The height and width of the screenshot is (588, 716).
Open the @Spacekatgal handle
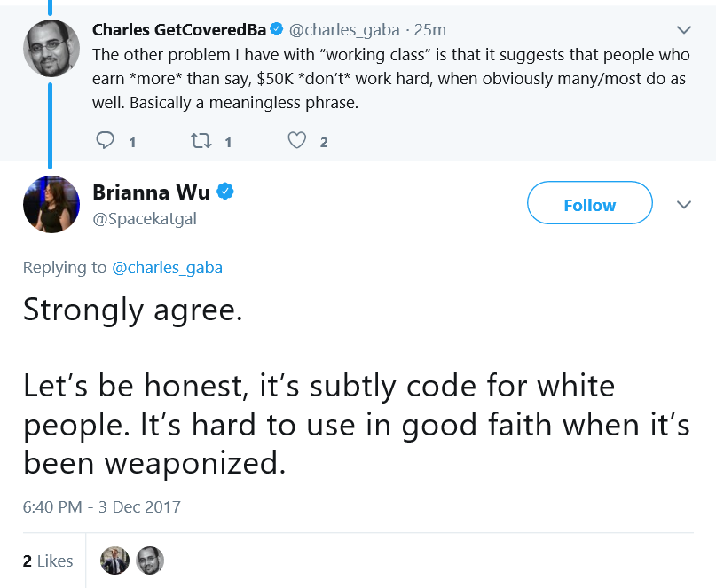point(145,219)
